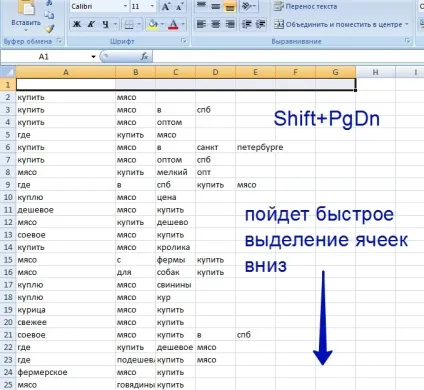Open the Calibri font name dropdown
The width and height of the screenshot is (424, 390).
click(125, 6)
